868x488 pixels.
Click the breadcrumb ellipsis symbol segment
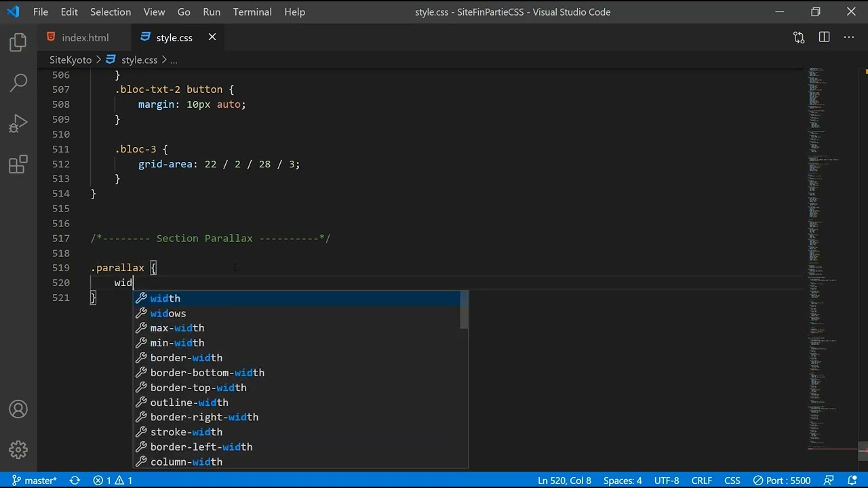(174, 60)
